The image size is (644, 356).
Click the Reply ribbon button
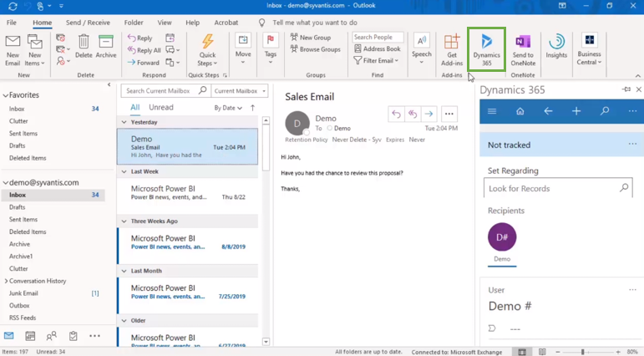140,38
